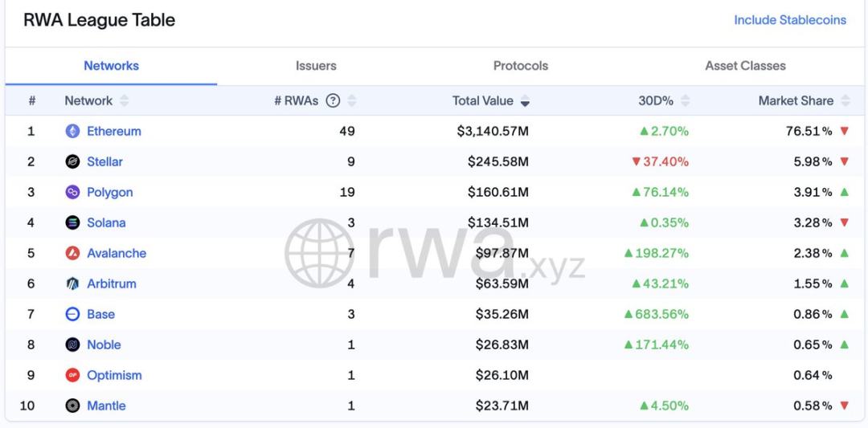Image resolution: width=868 pixels, height=428 pixels.
Task: Click the Ethereum network logo icon
Action: coord(72,132)
